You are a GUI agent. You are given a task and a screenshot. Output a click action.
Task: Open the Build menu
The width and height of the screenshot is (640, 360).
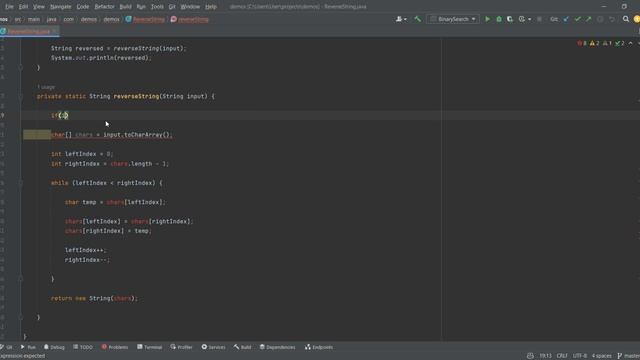[125, 7]
